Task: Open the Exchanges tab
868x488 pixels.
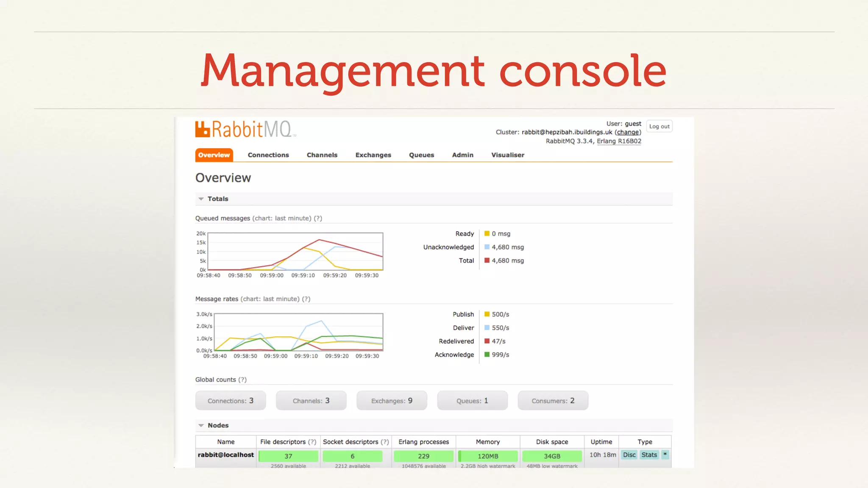Action: [373, 155]
